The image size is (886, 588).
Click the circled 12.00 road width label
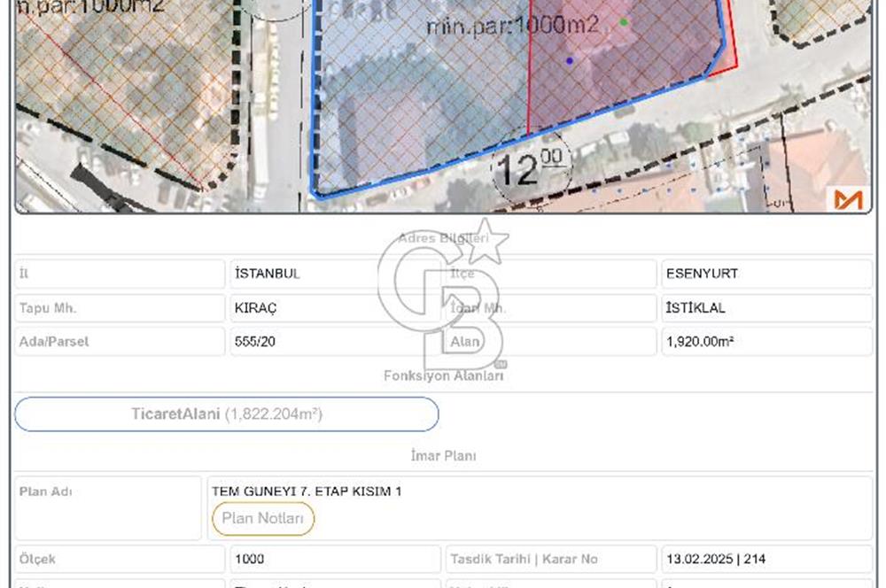coord(531,167)
